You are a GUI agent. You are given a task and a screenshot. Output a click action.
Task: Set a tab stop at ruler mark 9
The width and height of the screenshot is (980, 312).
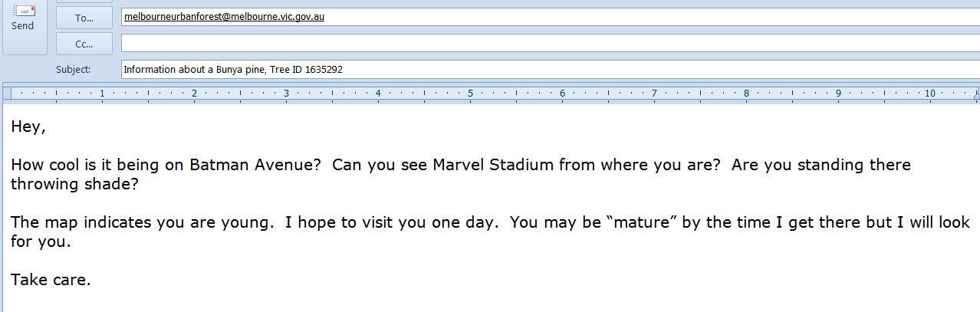click(x=838, y=94)
